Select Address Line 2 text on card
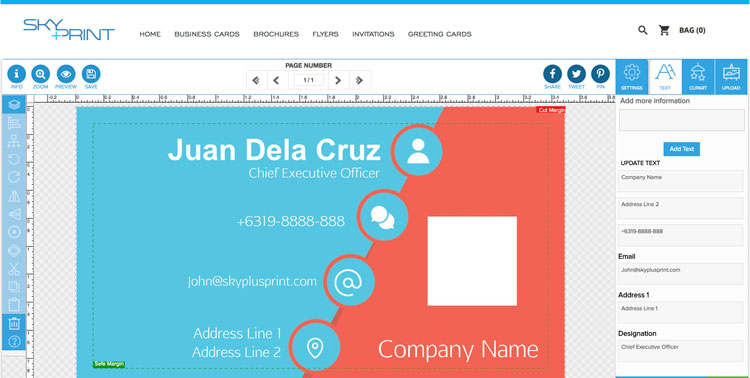The width and height of the screenshot is (750, 378). [236, 353]
